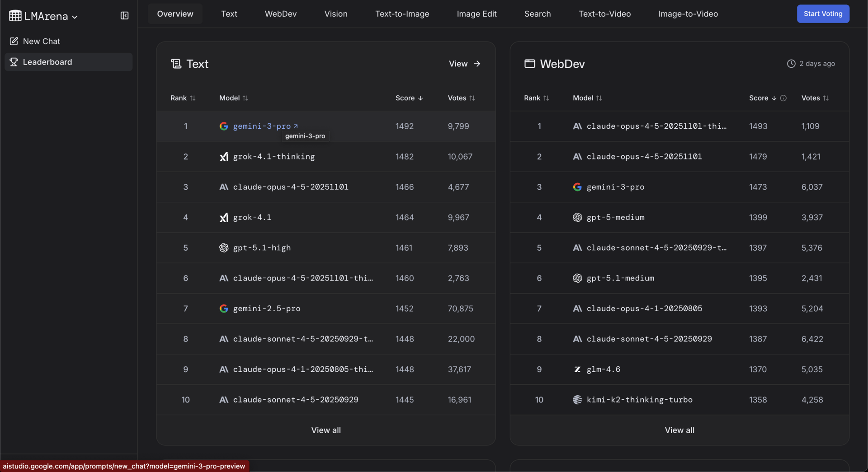
Task: Click the xAI icon beside grok-4.1
Action: [x=224, y=218]
